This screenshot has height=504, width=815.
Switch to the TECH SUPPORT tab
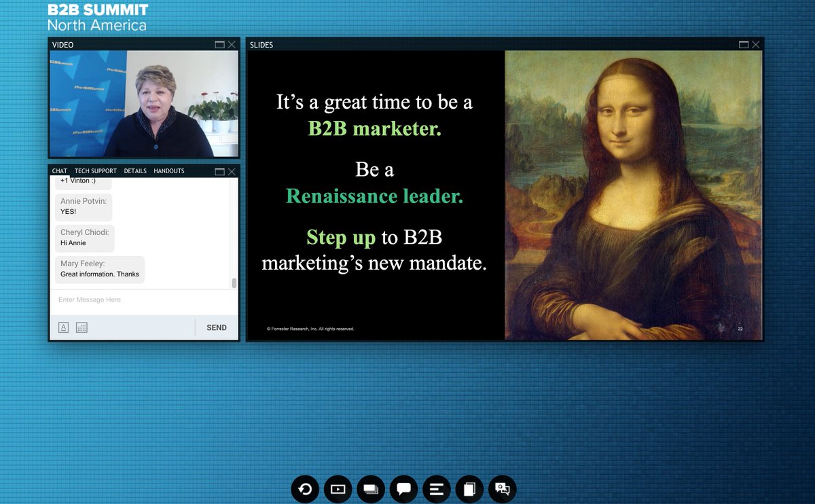coord(96,171)
